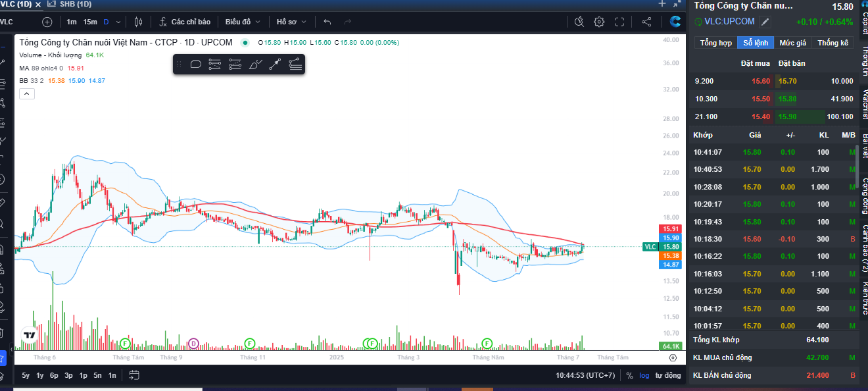
Task: Select the BB 33 2 legend row
Action: [x=62, y=80]
